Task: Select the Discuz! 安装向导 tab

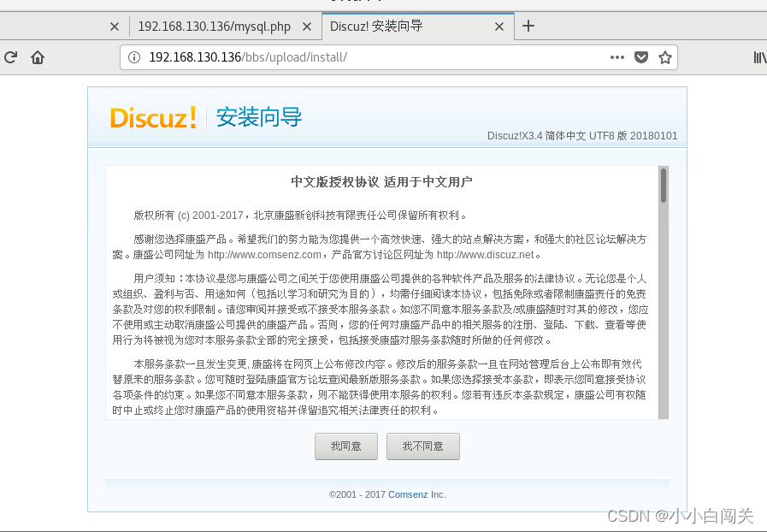Action: pyautogui.click(x=375, y=26)
